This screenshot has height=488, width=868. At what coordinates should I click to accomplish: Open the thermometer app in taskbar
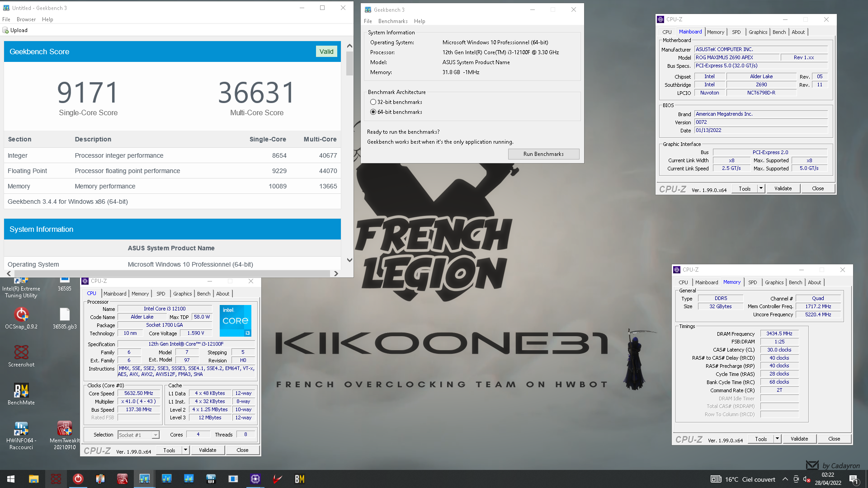click(x=100, y=479)
